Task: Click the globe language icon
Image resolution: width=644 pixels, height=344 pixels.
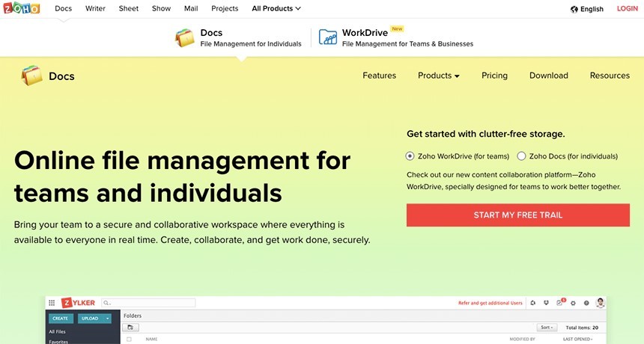Action: coord(574,9)
